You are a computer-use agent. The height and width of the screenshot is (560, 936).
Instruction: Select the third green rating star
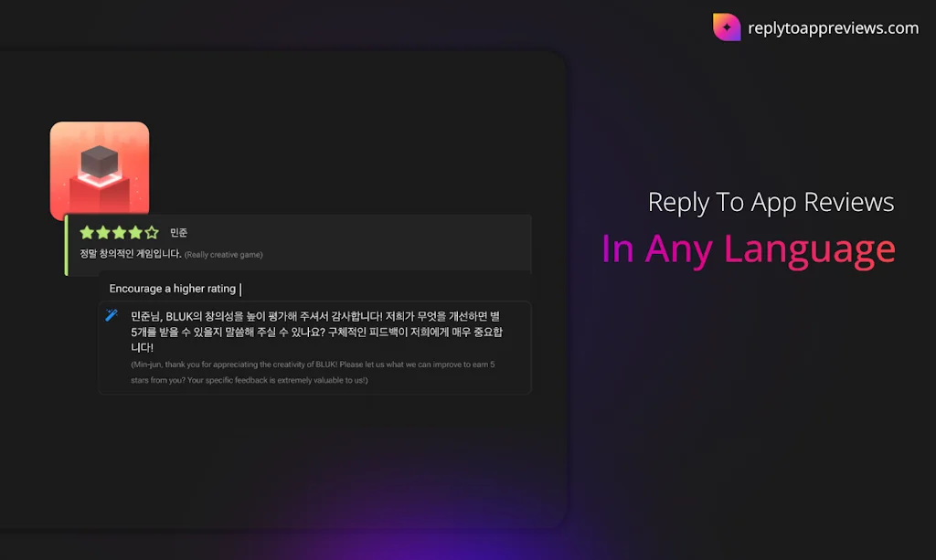pos(120,233)
